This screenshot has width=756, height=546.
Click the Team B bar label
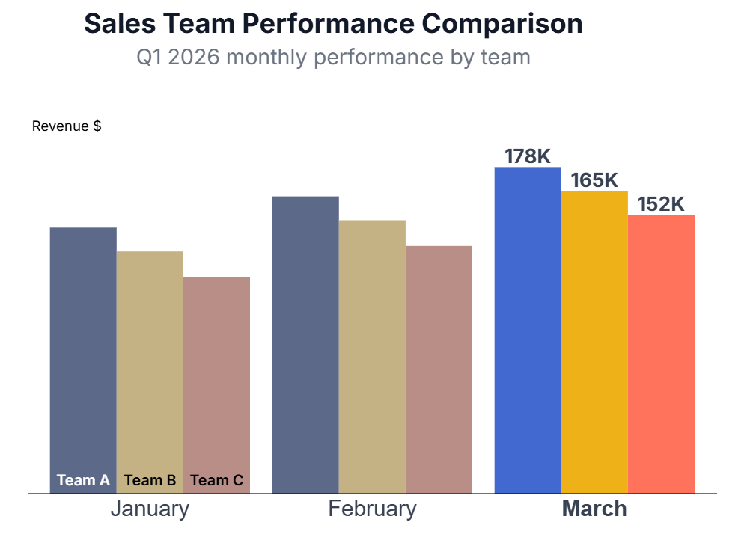click(x=150, y=480)
